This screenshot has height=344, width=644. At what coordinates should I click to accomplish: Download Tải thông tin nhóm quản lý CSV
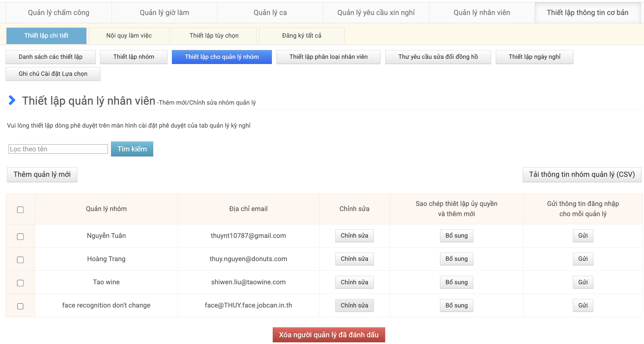pyautogui.click(x=582, y=175)
